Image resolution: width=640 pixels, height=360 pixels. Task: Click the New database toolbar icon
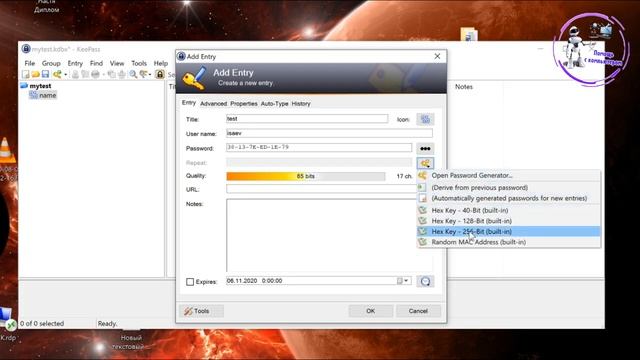click(26, 74)
